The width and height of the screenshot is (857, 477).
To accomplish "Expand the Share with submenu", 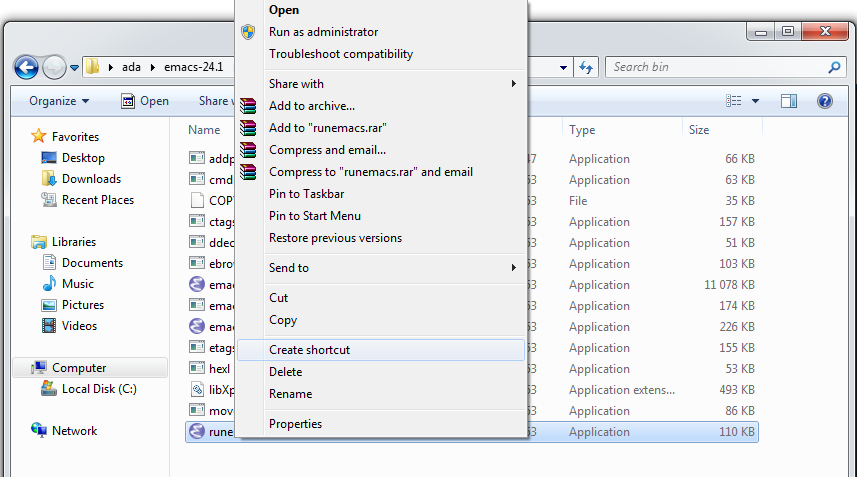I will point(381,84).
